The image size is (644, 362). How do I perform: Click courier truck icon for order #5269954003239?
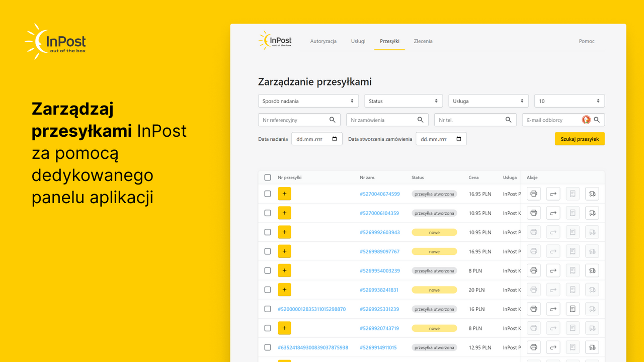592,270
